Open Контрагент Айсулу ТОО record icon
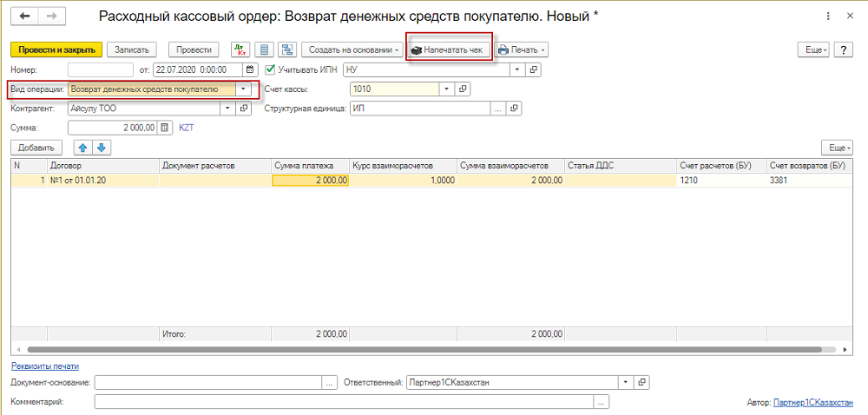This screenshot has height=415, width=868. click(244, 109)
